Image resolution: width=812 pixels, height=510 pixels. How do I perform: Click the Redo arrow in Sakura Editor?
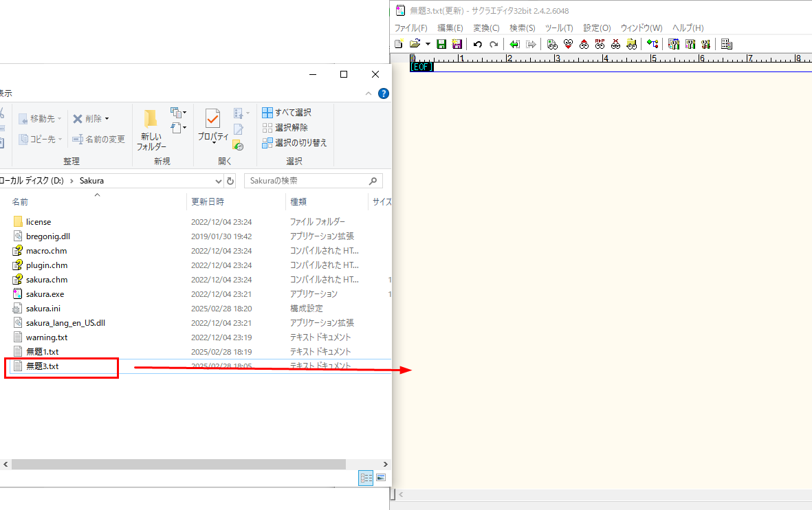pos(494,44)
